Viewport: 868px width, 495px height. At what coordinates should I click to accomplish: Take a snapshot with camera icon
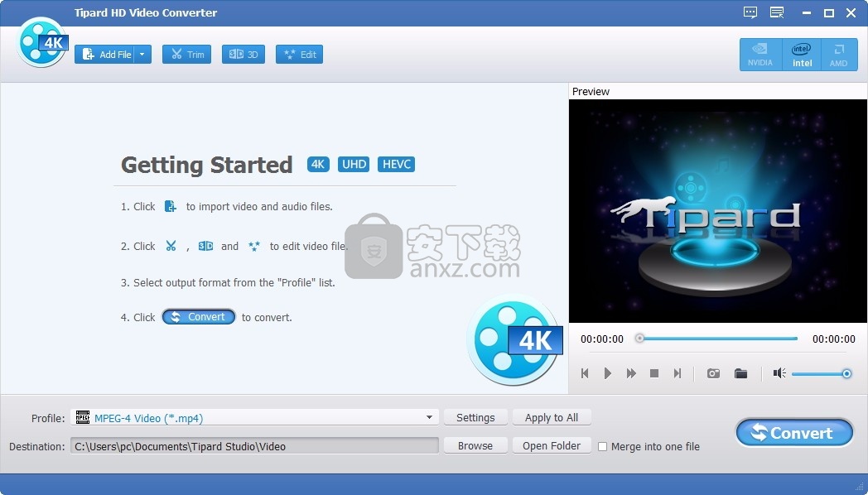pos(714,373)
